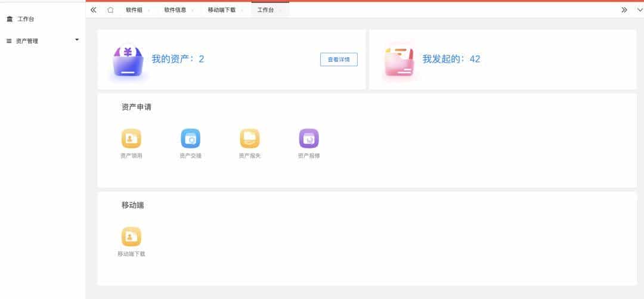644x299 pixels.
Task: Click the 我发起的: 42 text
Action: tap(451, 59)
